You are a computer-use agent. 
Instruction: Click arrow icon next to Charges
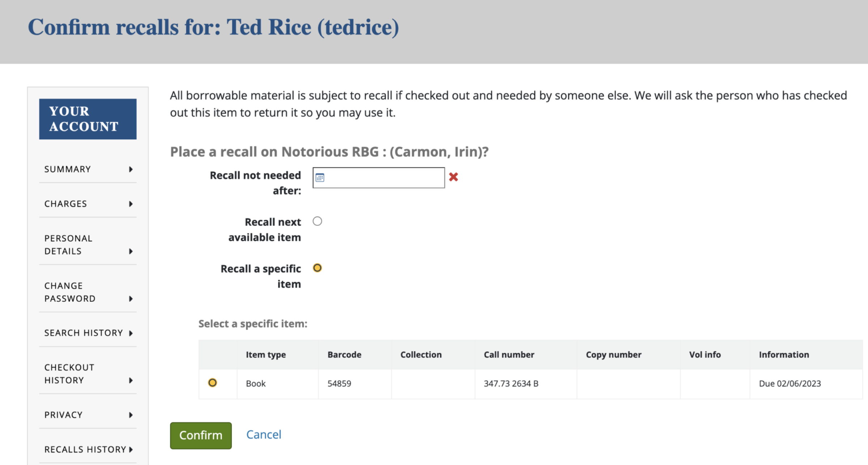131,204
